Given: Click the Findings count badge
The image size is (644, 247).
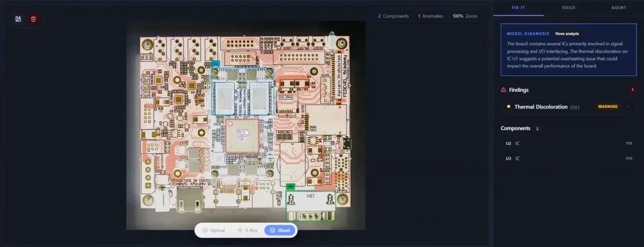Looking at the screenshot, I should [x=632, y=90].
